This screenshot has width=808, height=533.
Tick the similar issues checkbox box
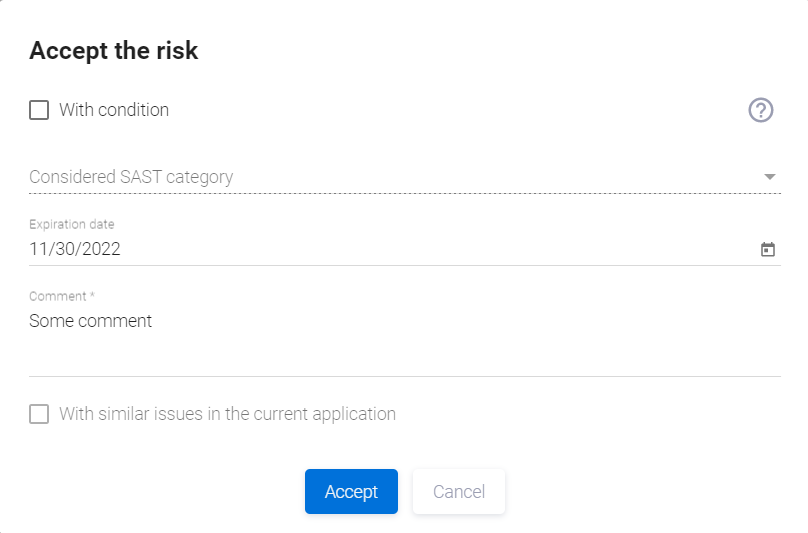point(39,414)
